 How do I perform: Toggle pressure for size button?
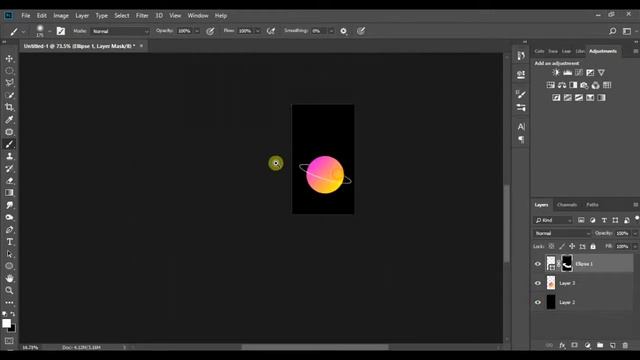361,31
